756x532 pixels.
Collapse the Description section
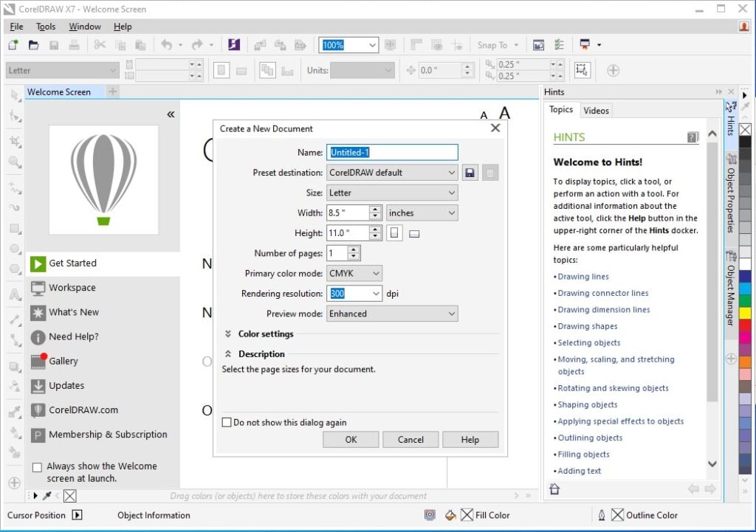tap(228, 353)
